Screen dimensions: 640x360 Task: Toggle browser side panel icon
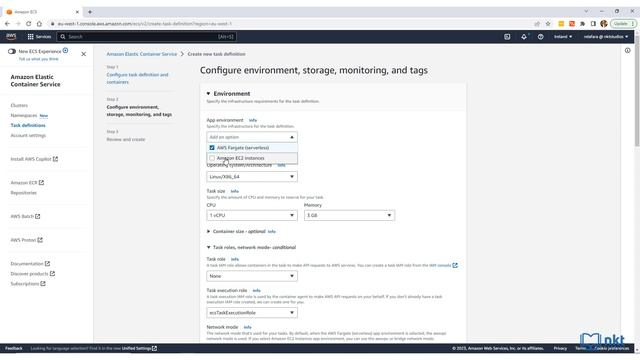[x=593, y=24]
